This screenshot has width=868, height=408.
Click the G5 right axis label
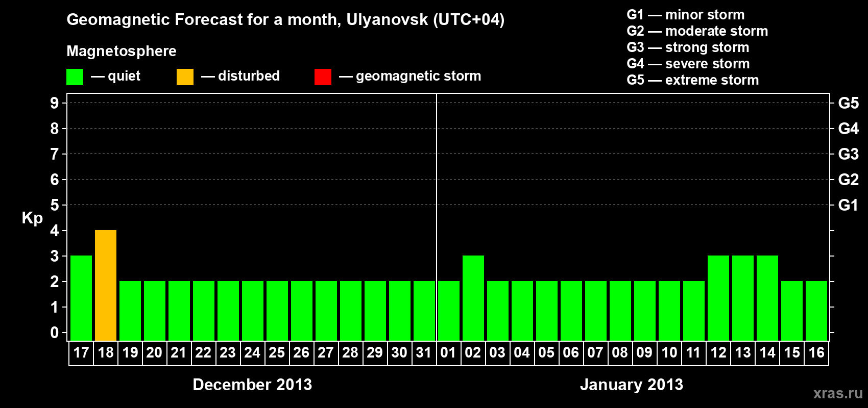[849, 103]
